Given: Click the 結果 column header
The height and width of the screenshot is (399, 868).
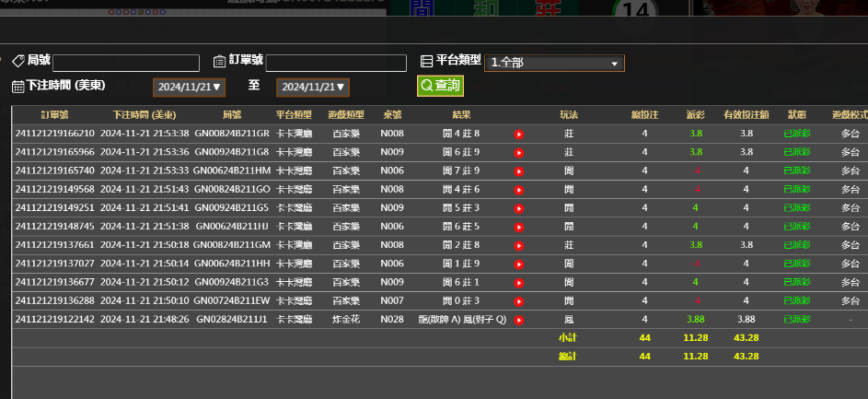Looking at the screenshot, I should 461,115.
